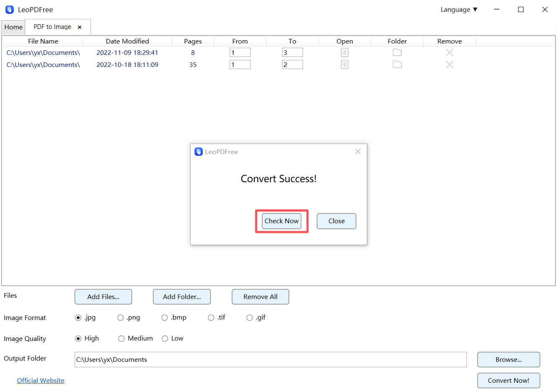Dismiss the Convert Success dialog with X
Screen dimensions: 557x392
[x=358, y=152]
